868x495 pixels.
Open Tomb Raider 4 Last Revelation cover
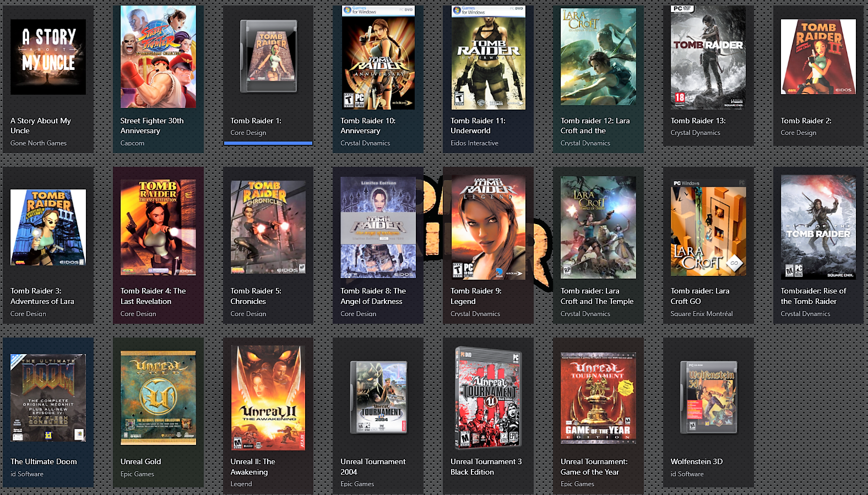click(x=158, y=227)
